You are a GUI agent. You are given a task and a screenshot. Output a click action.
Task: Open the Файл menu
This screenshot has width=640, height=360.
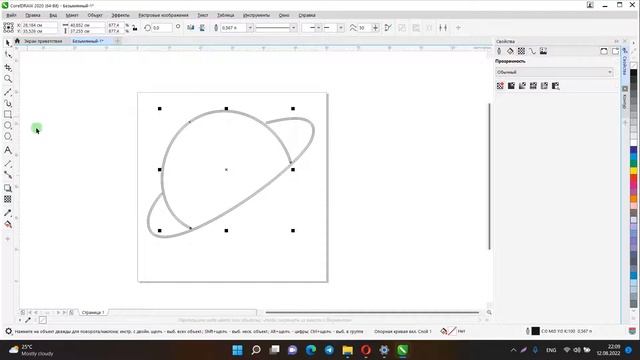tap(11, 15)
